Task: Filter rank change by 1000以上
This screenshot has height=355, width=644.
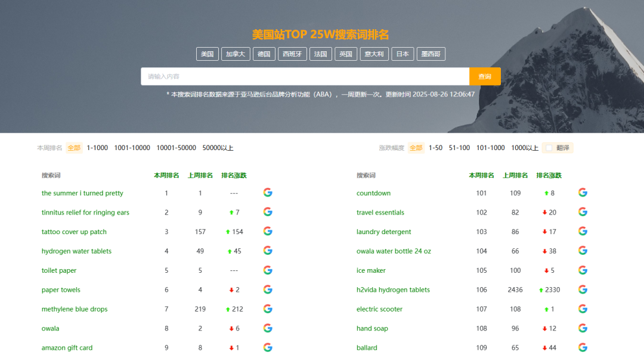Action: (x=525, y=148)
